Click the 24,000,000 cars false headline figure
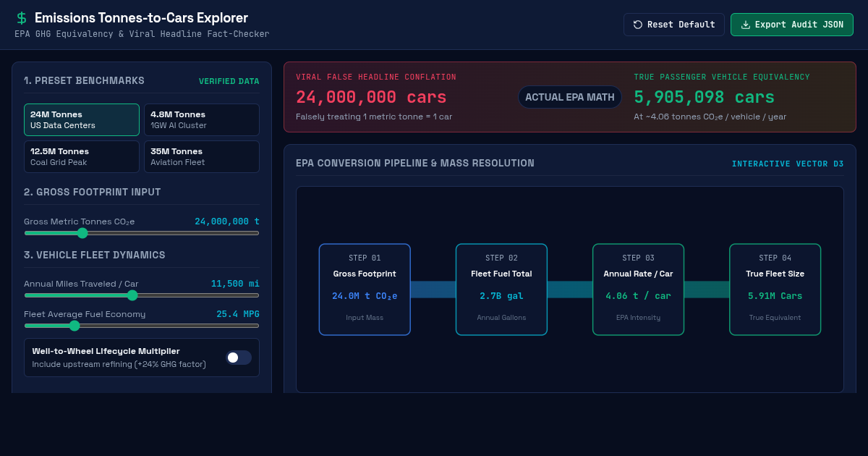 (x=371, y=97)
